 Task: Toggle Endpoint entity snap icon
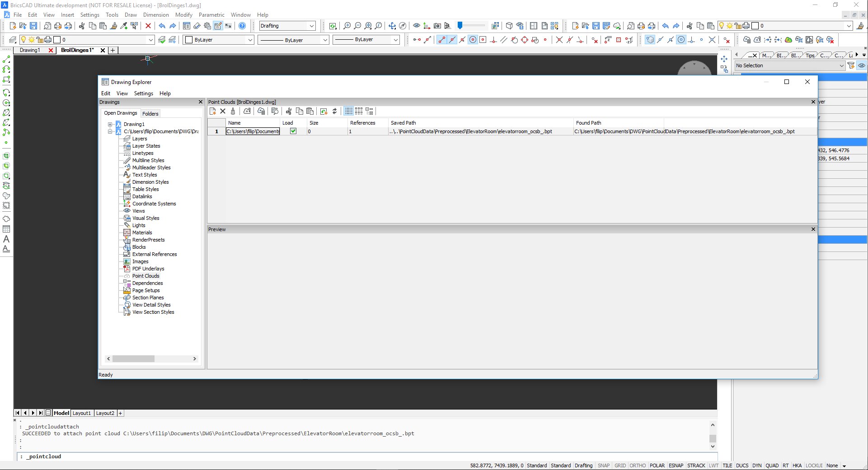click(441, 40)
